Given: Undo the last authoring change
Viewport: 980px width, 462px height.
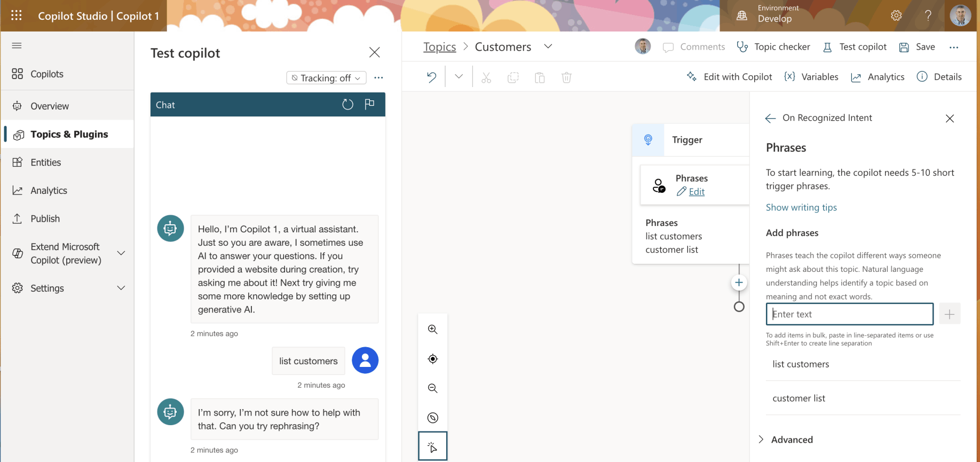Looking at the screenshot, I should 431,77.
